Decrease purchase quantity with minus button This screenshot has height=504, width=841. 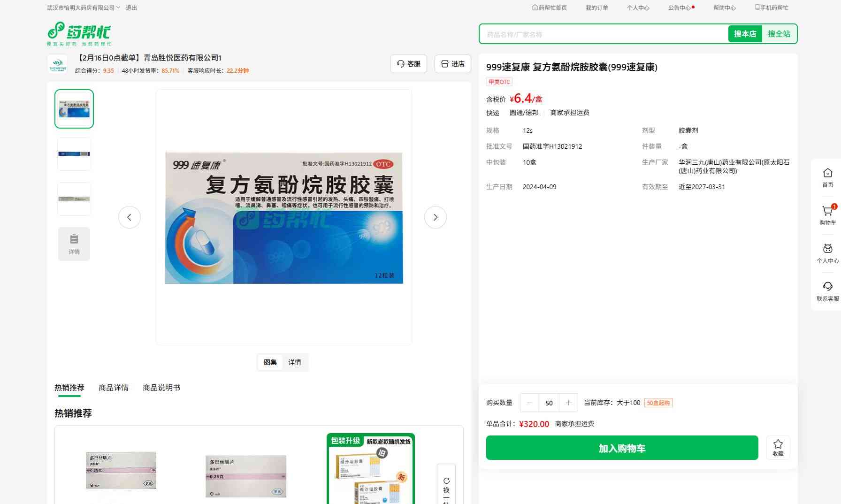530,403
